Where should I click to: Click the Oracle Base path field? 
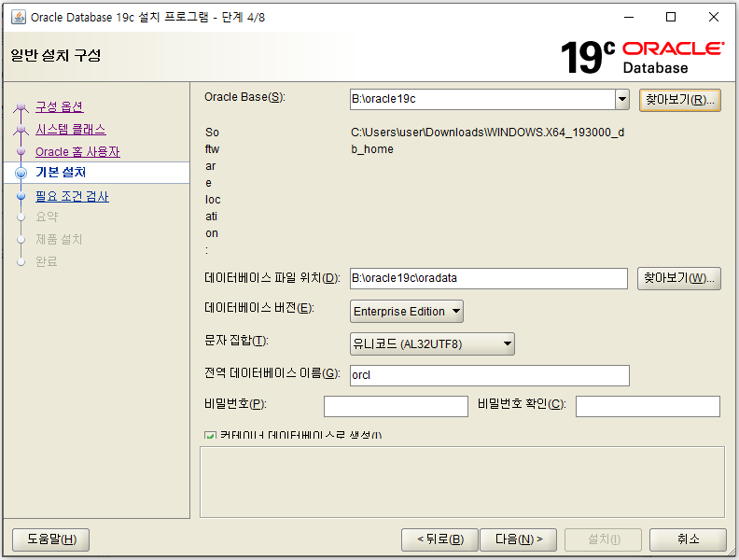pos(482,100)
